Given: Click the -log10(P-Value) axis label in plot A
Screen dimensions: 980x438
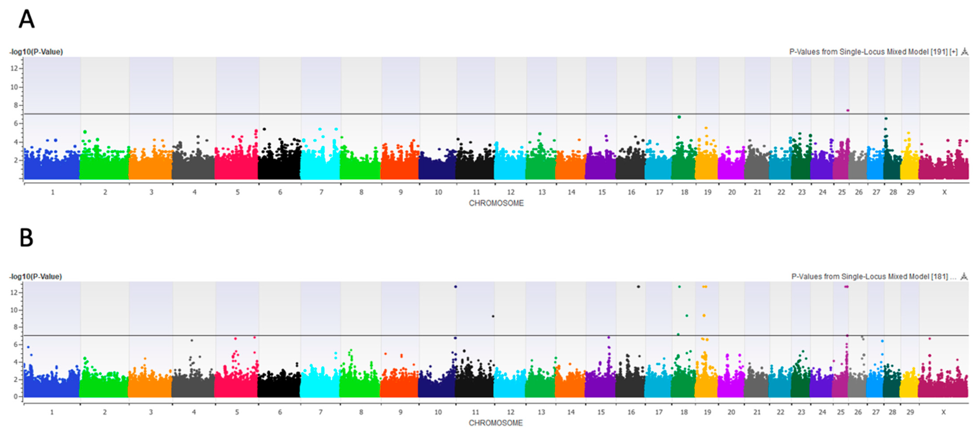Looking at the screenshot, I should 36,52.
